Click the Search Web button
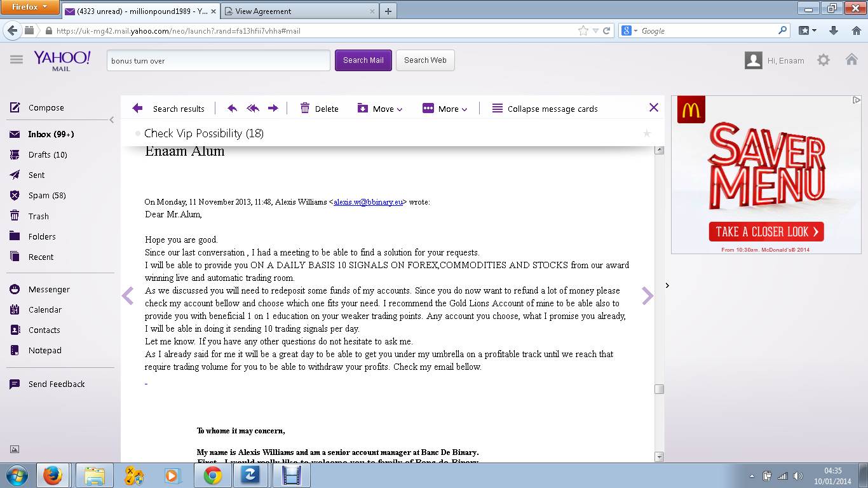Viewport: 868px width, 488px height. click(425, 60)
